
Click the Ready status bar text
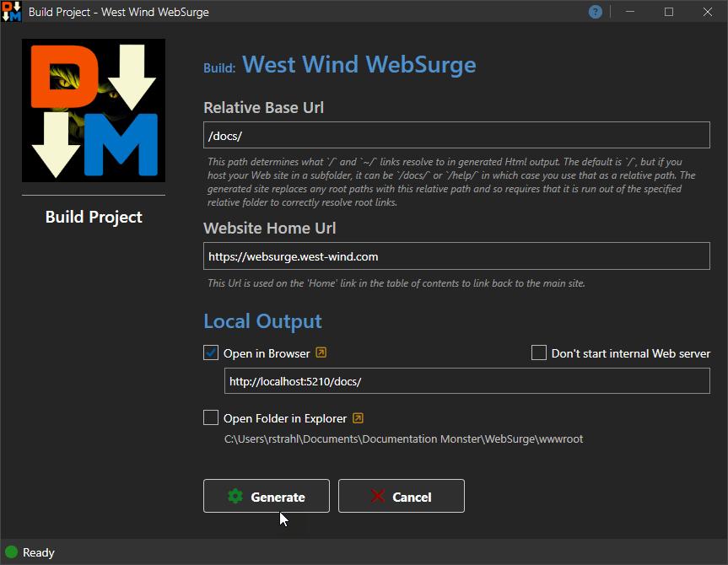pyautogui.click(x=39, y=552)
